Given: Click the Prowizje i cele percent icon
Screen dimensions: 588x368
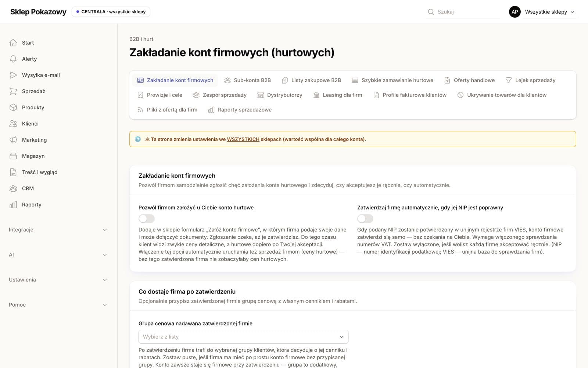Looking at the screenshot, I should [140, 95].
